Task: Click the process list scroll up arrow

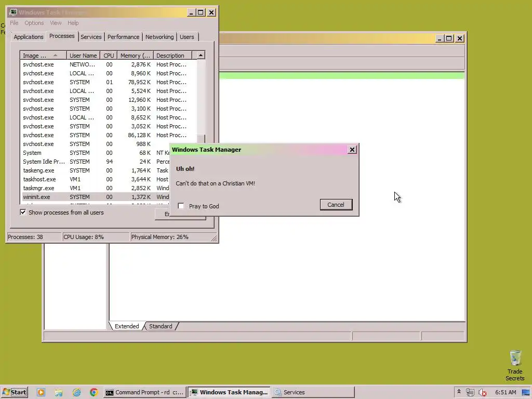Action: point(201,55)
